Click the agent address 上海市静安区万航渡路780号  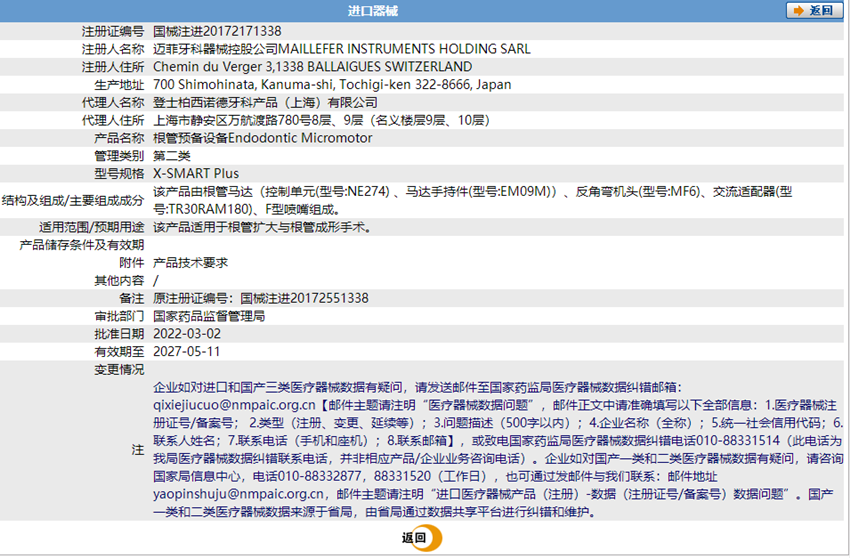[320, 121]
